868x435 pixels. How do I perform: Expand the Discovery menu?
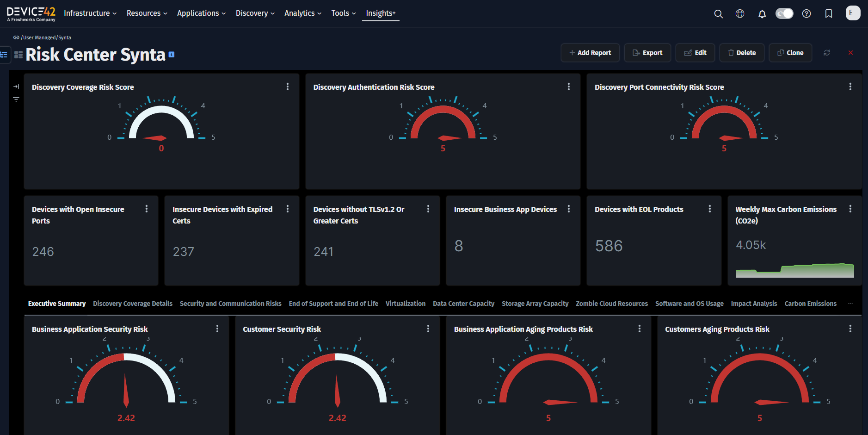[255, 13]
